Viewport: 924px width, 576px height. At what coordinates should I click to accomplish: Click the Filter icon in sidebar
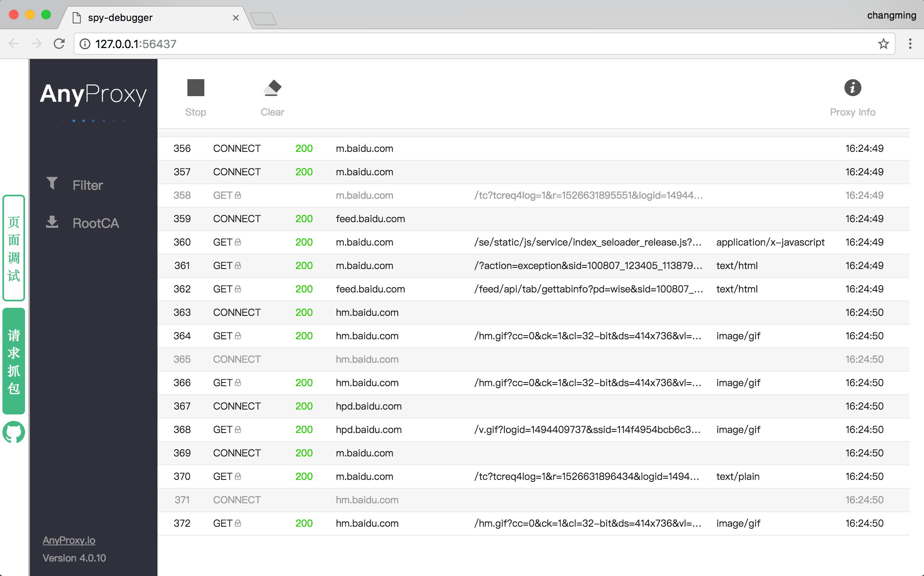pos(52,184)
